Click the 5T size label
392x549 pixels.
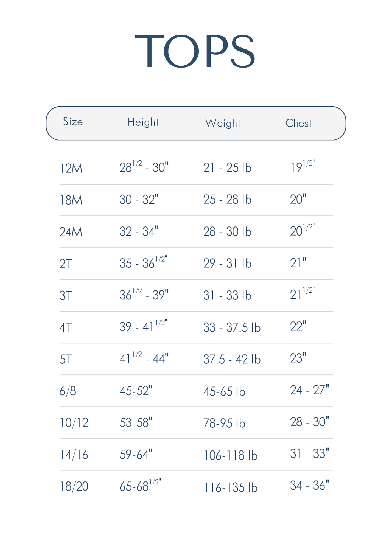(x=65, y=359)
